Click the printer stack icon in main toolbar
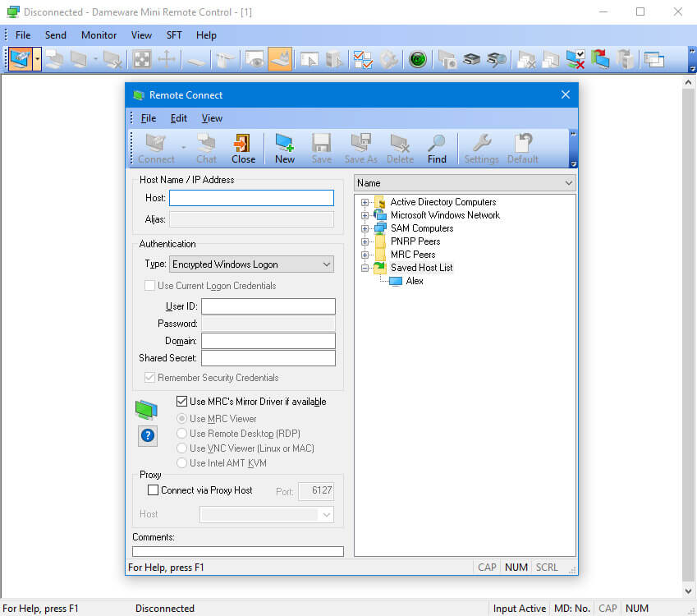Viewport: 697px width, 616px height. pos(471,59)
